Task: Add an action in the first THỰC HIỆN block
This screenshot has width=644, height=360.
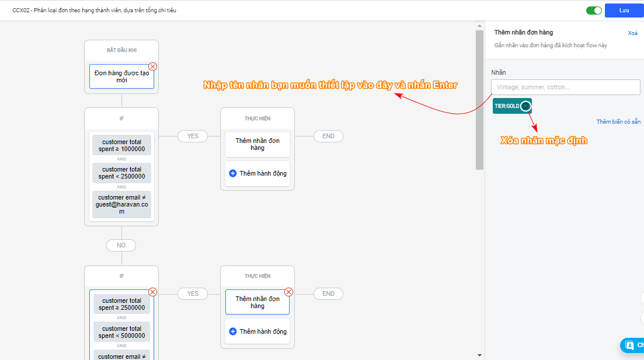Action: click(x=257, y=173)
